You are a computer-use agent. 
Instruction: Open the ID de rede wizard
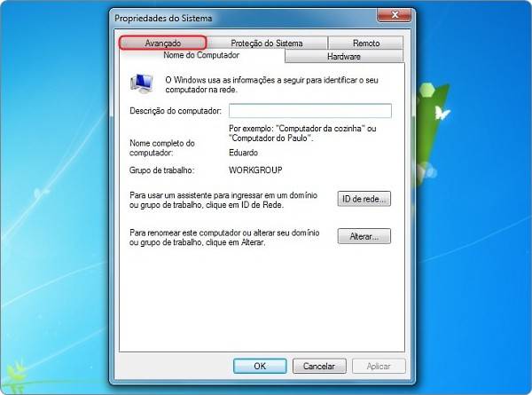point(364,199)
